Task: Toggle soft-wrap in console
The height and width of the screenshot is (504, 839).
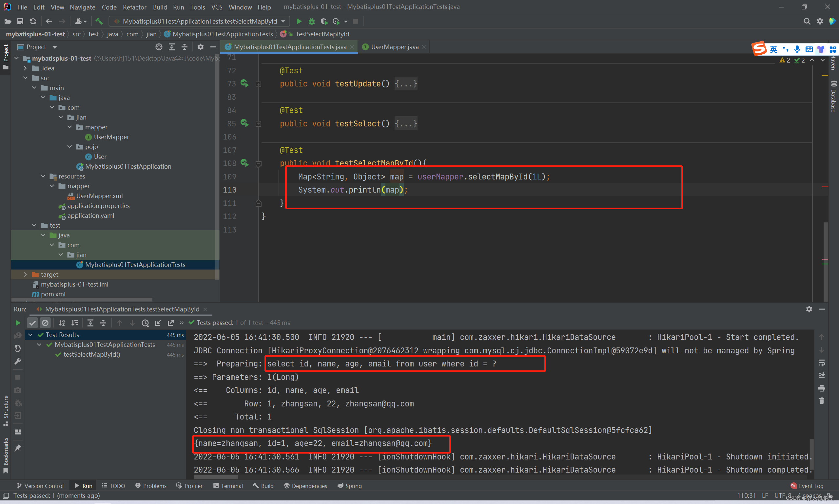Action: coord(821,363)
